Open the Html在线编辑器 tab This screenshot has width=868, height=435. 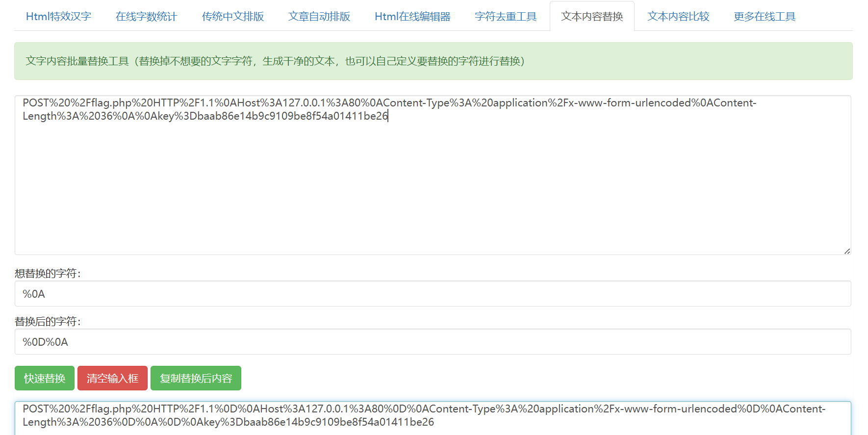412,17
